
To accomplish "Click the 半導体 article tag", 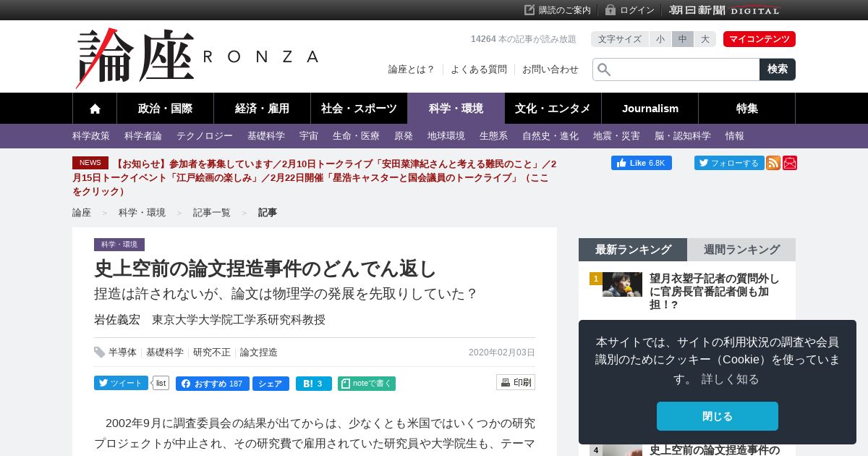I will point(122,352).
